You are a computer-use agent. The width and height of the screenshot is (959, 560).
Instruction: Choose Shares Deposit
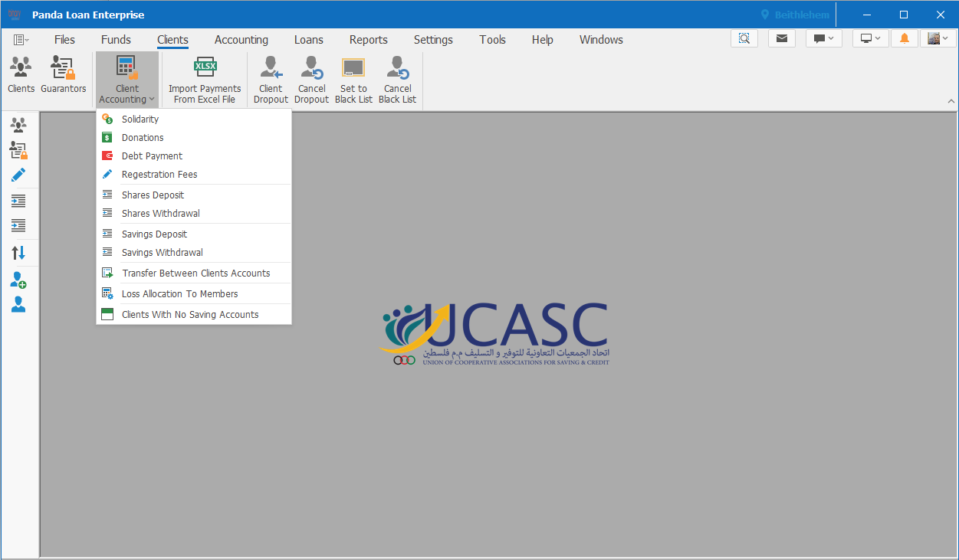194,195
